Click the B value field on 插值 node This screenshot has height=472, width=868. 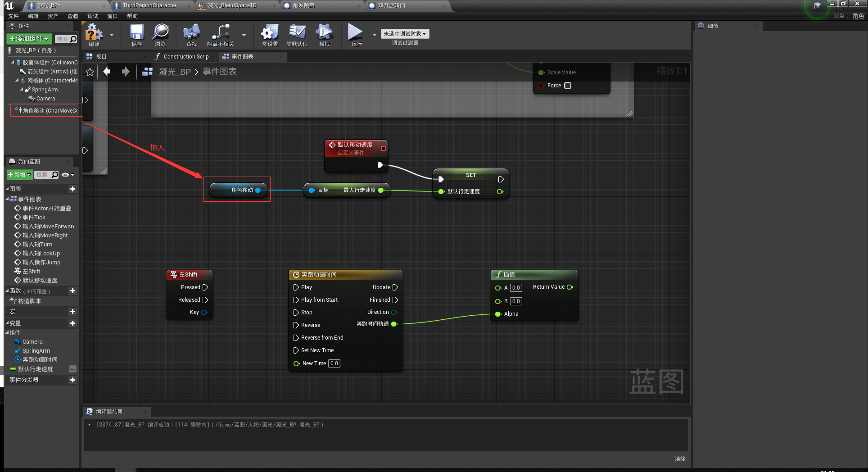point(516,301)
